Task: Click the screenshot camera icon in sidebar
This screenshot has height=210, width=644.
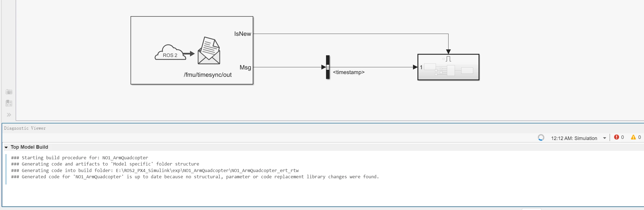Action: [9, 92]
